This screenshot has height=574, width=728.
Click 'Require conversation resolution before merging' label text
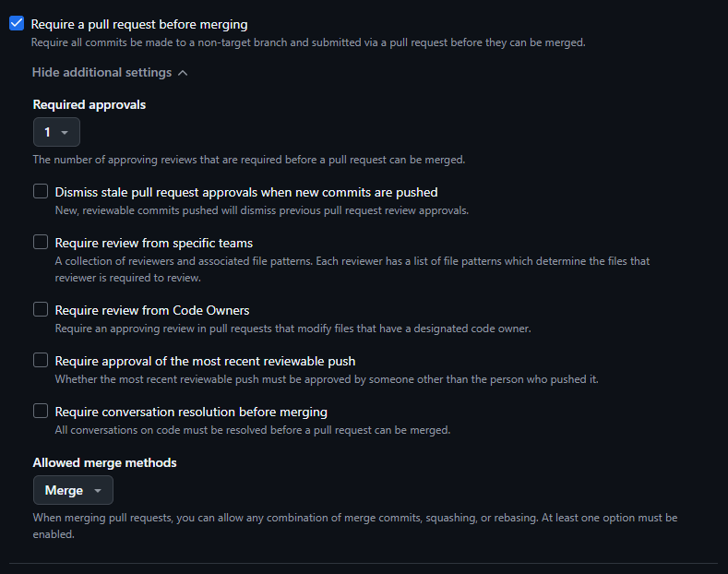191,413
